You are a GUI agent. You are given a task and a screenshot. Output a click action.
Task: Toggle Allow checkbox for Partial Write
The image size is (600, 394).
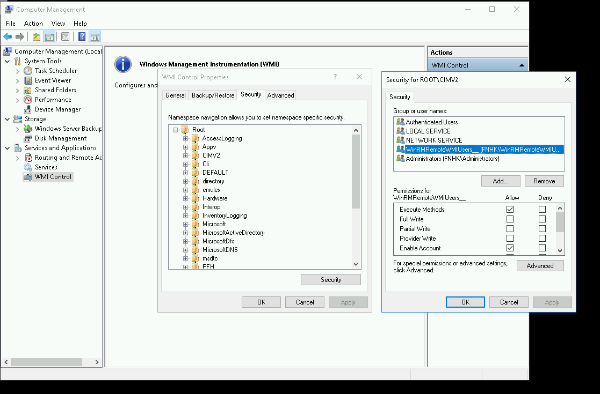pyautogui.click(x=510, y=228)
